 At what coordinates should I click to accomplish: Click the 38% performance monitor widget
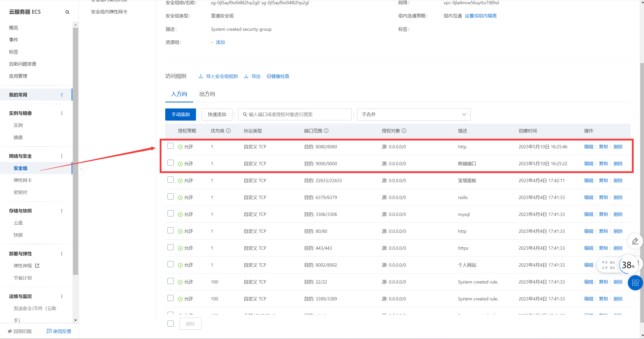(x=628, y=265)
